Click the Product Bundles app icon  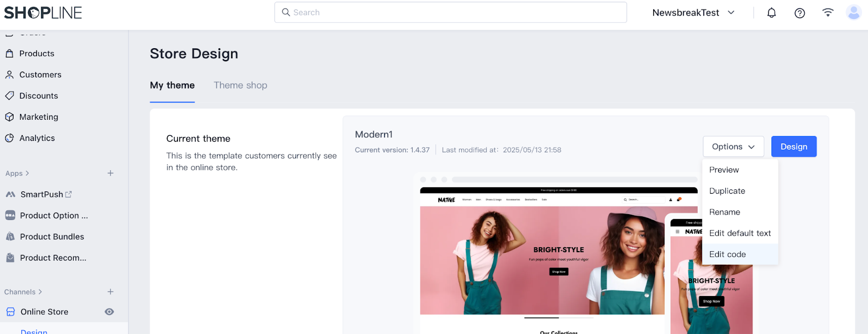[x=10, y=236]
